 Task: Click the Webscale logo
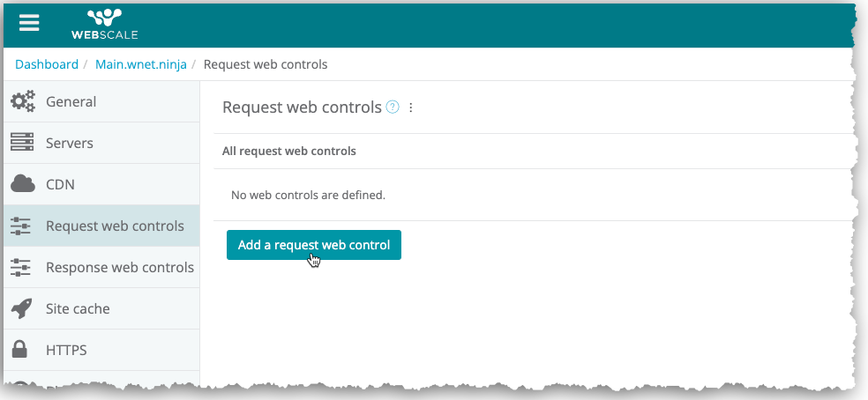click(104, 24)
